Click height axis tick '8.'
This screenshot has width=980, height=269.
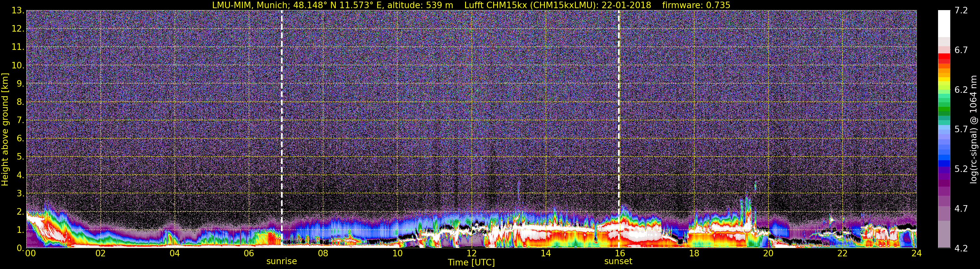coord(20,102)
